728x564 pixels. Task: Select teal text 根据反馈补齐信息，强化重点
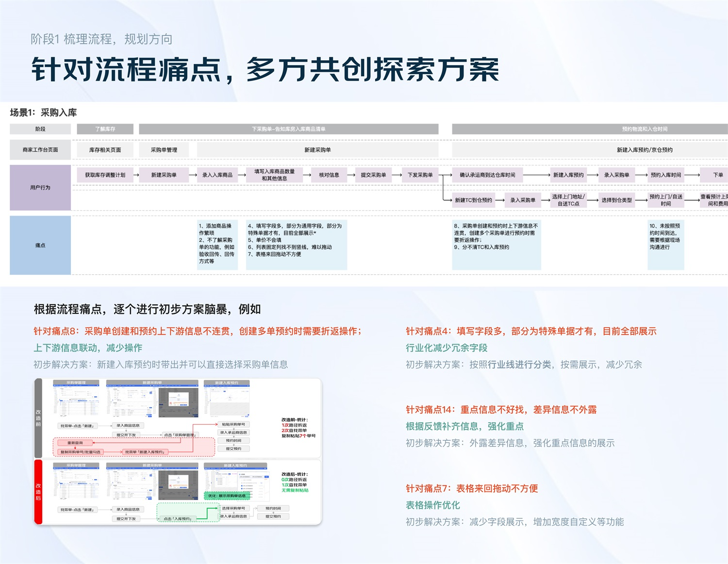[464, 426]
